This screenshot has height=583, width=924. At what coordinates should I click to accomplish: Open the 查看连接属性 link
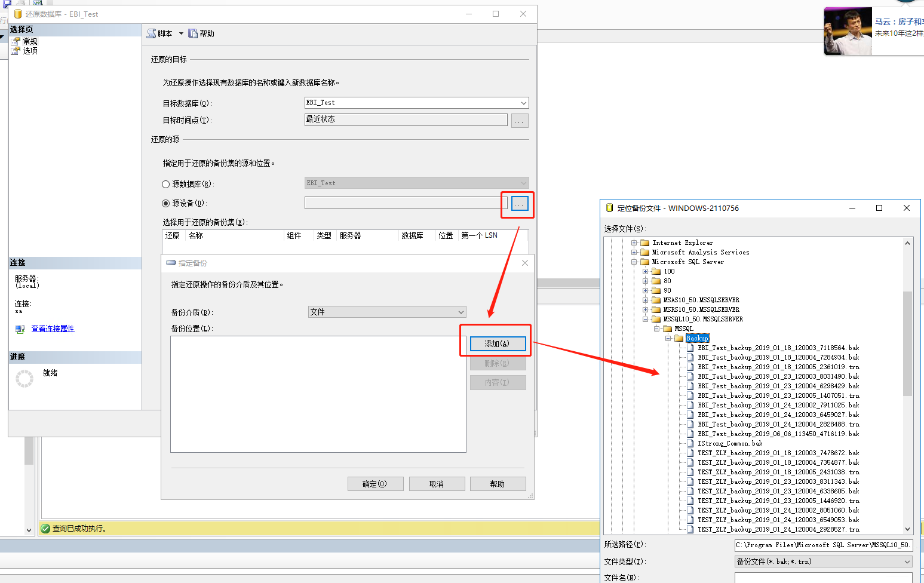tap(53, 329)
